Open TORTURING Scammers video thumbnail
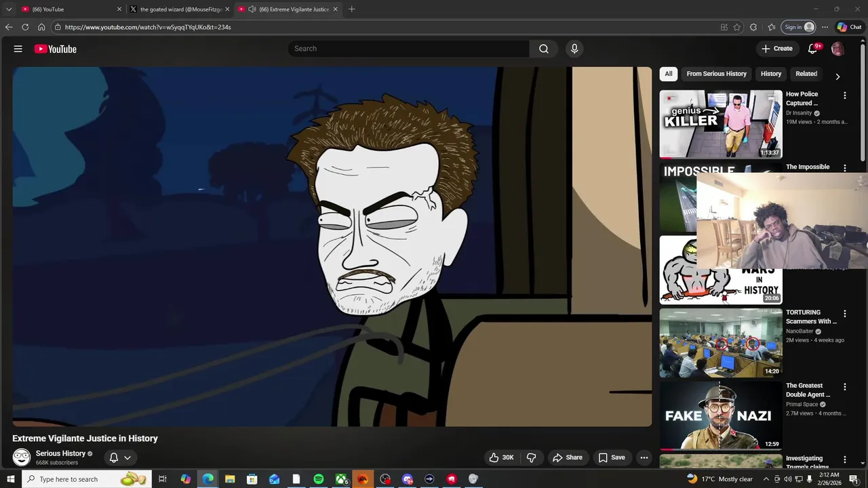Image resolution: width=868 pixels, height=488 pixels. [x=721, y=343]
